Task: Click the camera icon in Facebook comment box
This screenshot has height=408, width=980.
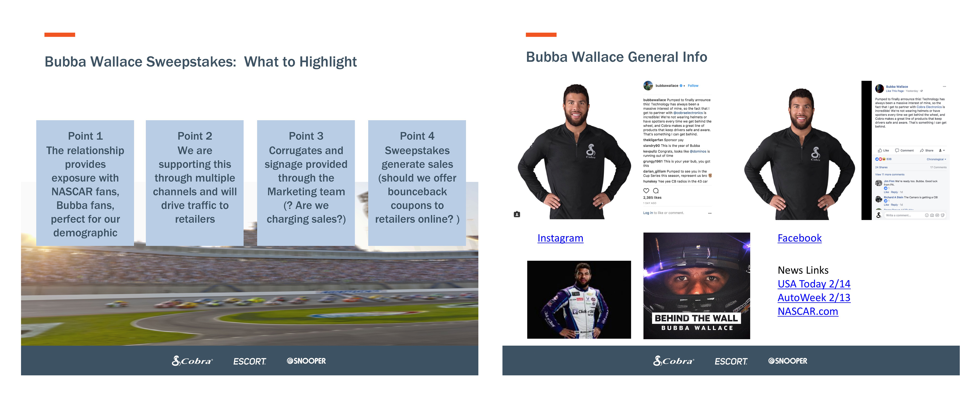Action: (x=932, y=215)
